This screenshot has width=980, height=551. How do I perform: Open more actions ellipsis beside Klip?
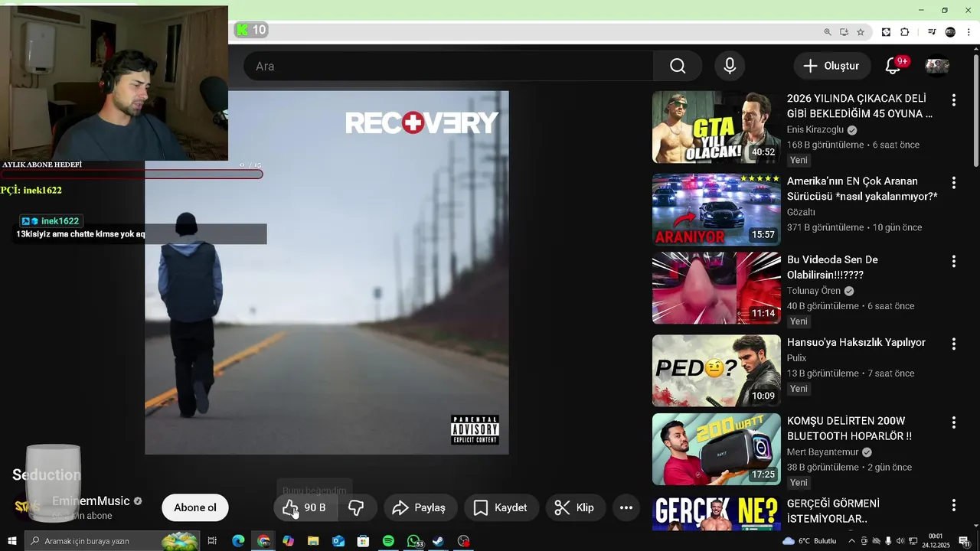626,507
